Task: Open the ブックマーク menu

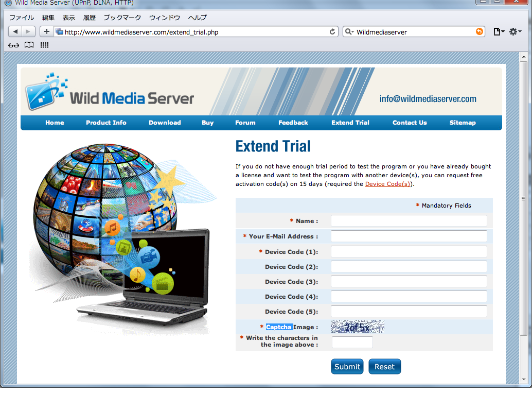Action: point(122,18)
